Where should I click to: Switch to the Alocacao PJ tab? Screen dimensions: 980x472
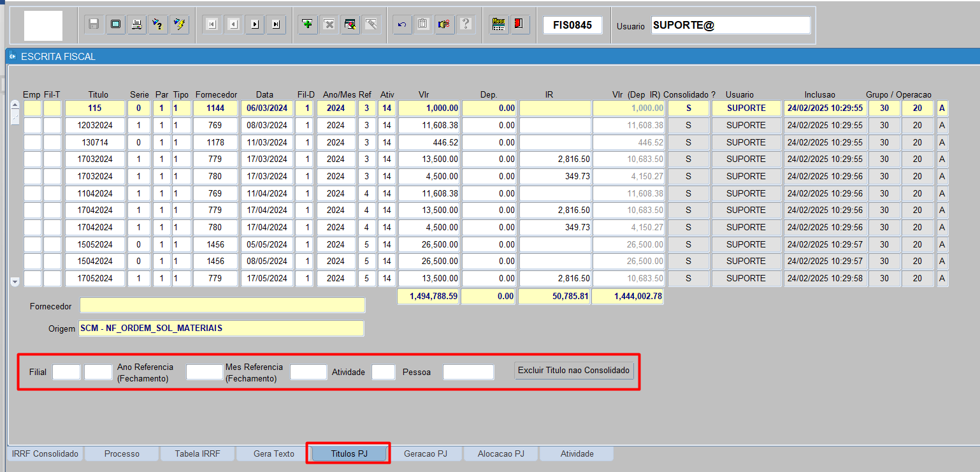pos(501,454)
